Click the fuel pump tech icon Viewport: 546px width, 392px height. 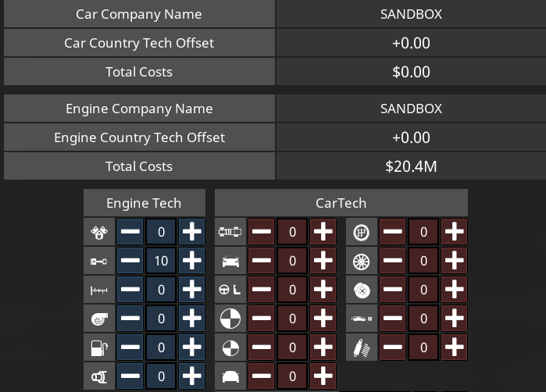[x=98, y=347]
